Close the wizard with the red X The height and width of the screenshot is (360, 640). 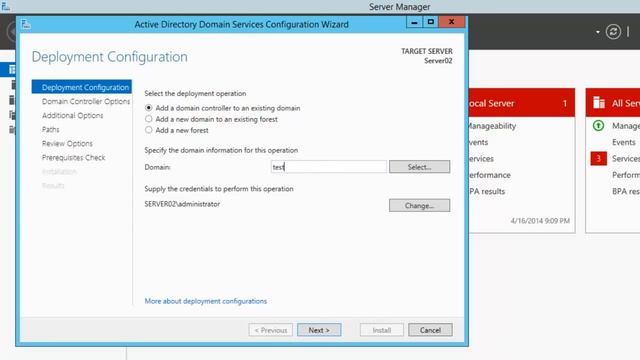(451, 22)
